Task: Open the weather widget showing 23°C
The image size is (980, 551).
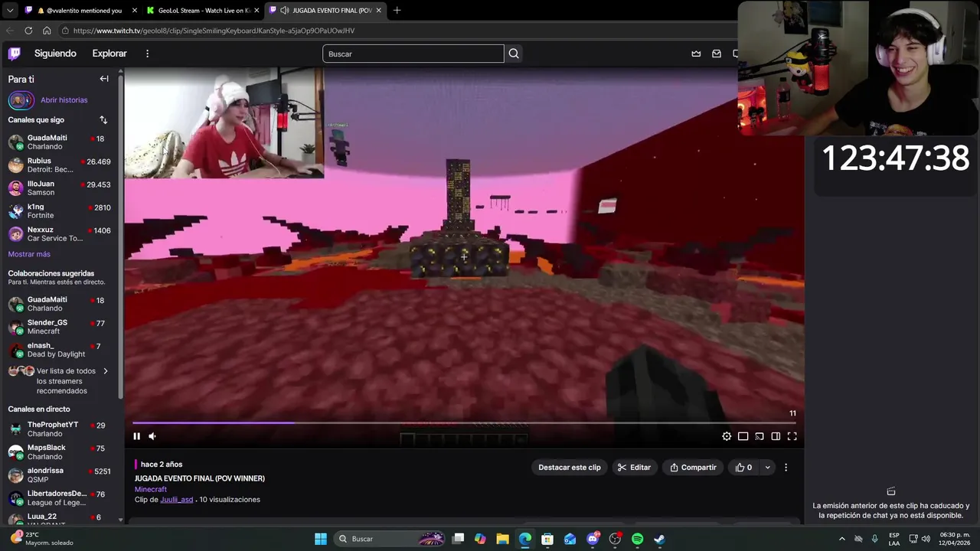Action: [x=42, y=539]
